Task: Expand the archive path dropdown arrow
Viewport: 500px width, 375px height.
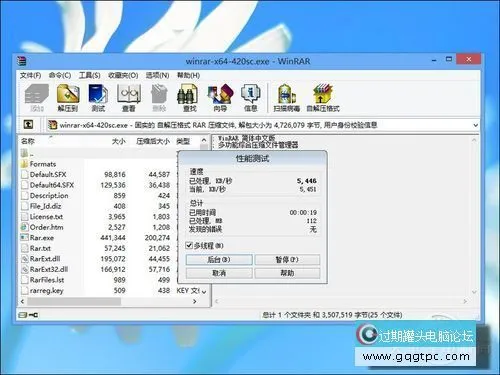Action: 476,125
